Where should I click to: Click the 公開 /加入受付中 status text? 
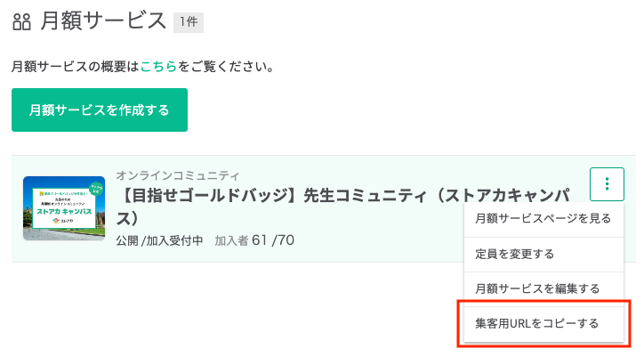[160, 240]
